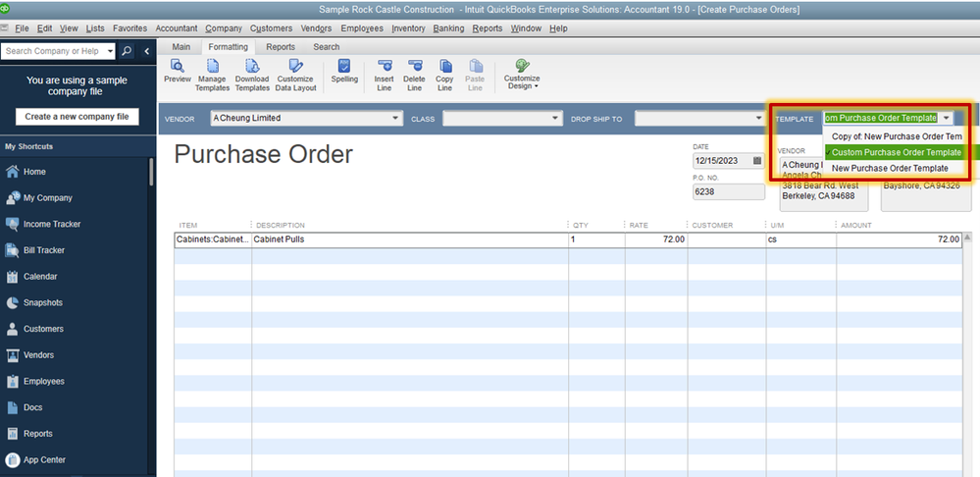Delete Line from the order
The height and width of the screenshot is (477, 980).
[x=414, y=76]
